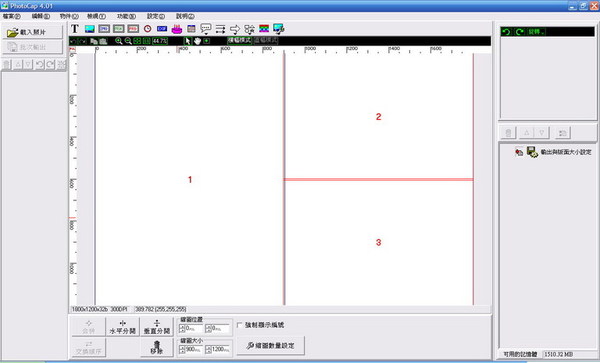
Task: Click the pink cake icon
Action: pyautogui.click(x=176, y=29)
